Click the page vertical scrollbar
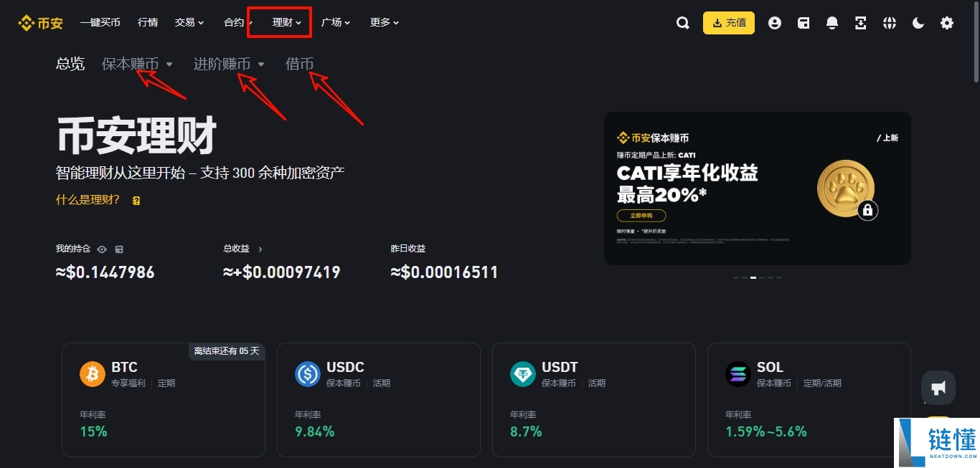This screenshot has height=468, width=980. [976, 43]
